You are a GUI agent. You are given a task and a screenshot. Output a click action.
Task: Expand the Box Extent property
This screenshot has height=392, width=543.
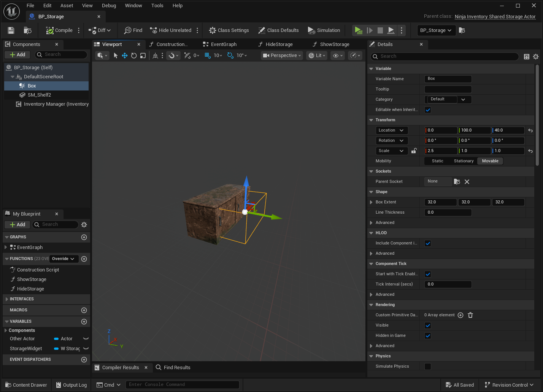pos(372,202)
